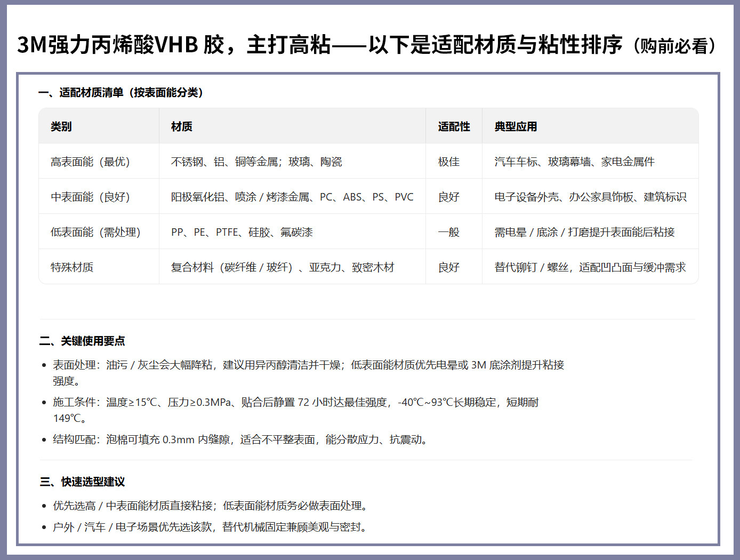Click the bullet starting "户外 / 汽车 / 电子场景"

click(x=210, y=527)
